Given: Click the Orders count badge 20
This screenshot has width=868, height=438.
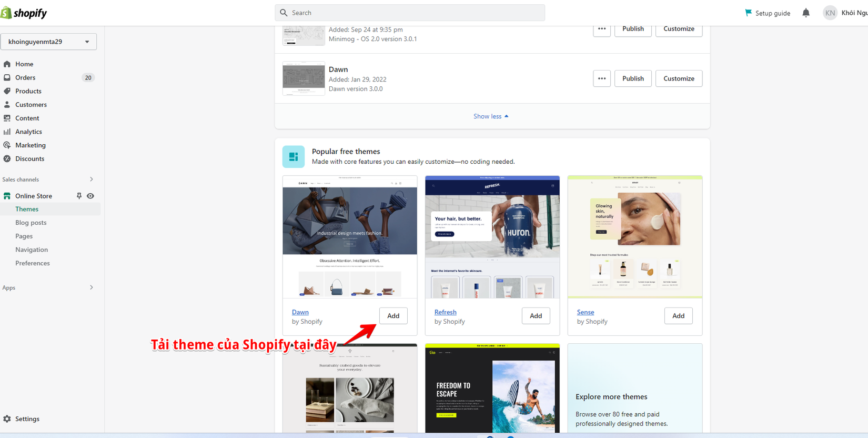Looking at the screenshot, I should point(88,77).
